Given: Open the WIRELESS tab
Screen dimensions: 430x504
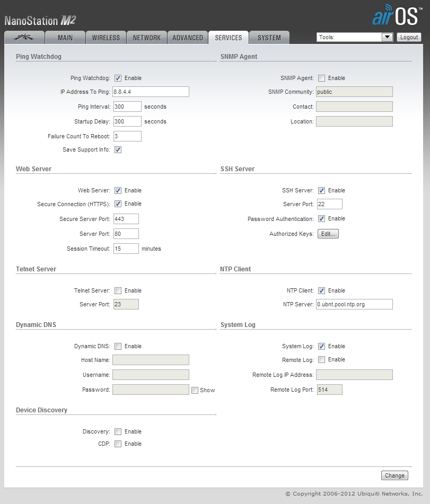Looking at the screenshot, I should pos(106,38).
